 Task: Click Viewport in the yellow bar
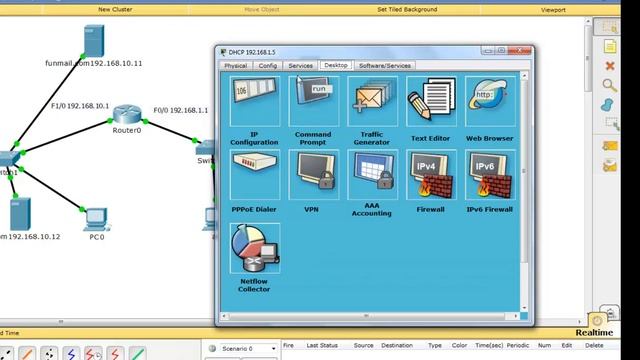[553, 10]
